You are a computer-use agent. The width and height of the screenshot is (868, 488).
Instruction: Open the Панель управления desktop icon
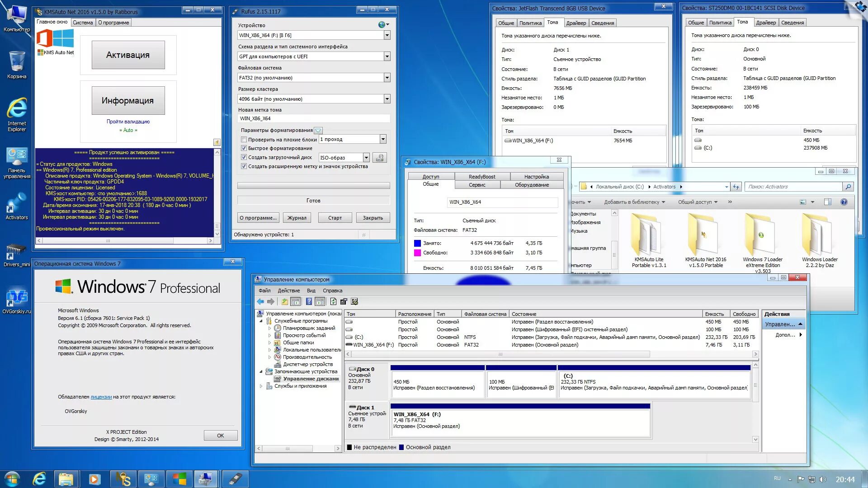[17, 164]
